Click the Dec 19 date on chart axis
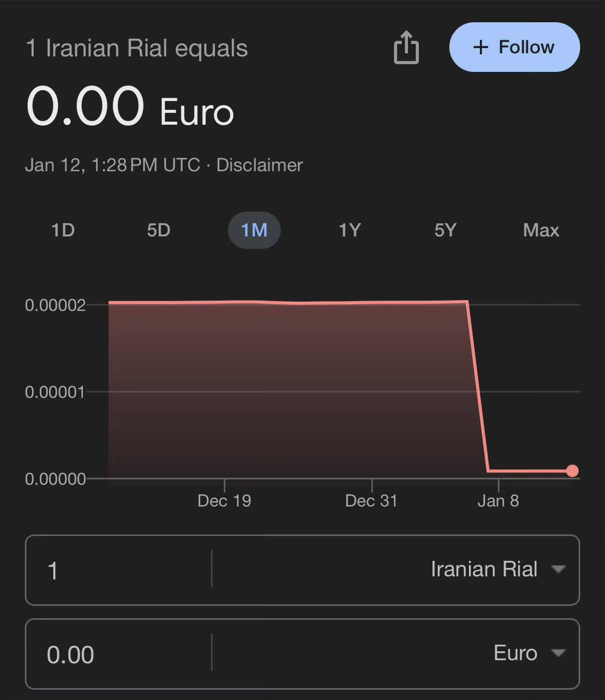The width and height of the screenshot is (605, 700). tap(224, 501)
